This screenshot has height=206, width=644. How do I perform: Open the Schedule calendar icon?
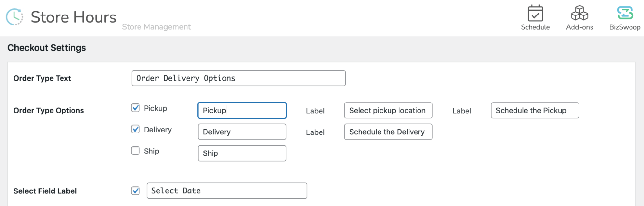[535, 13]
